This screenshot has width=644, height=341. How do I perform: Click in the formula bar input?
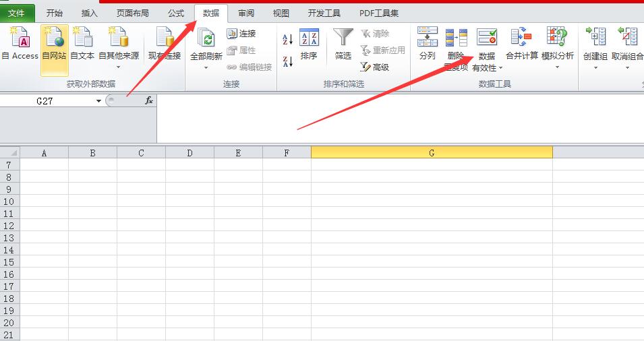point(400,119)
